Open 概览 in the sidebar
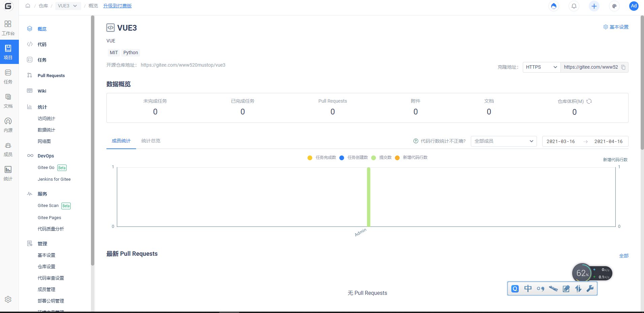This screenshot has height=313, width=644. coord(42,29)
